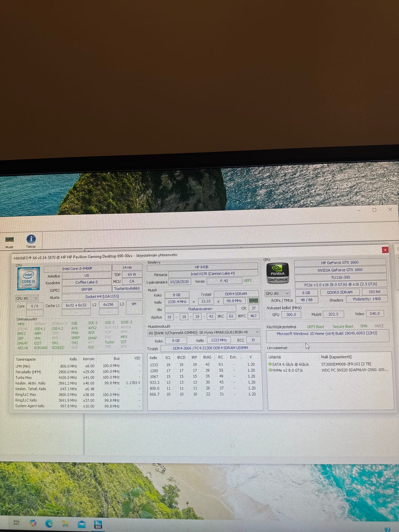Click the Video clock value 540.0

(374, 314)
